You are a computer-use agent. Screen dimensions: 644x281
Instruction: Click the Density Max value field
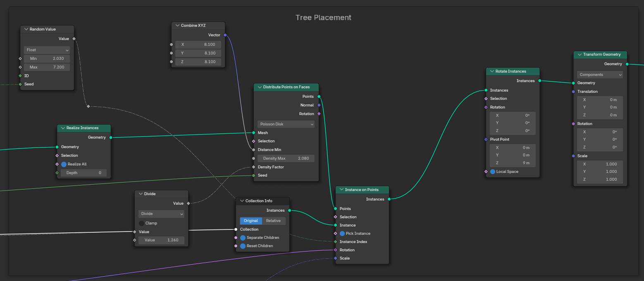286,158
